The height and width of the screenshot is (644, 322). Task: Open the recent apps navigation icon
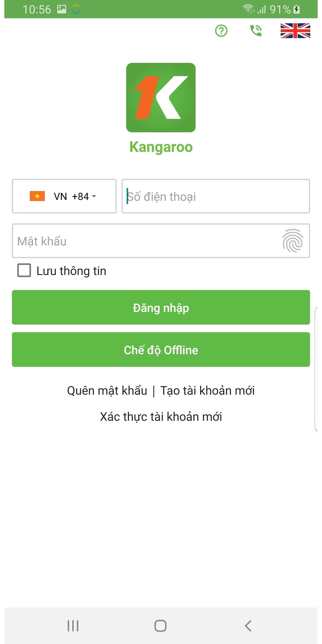(73, 626)
